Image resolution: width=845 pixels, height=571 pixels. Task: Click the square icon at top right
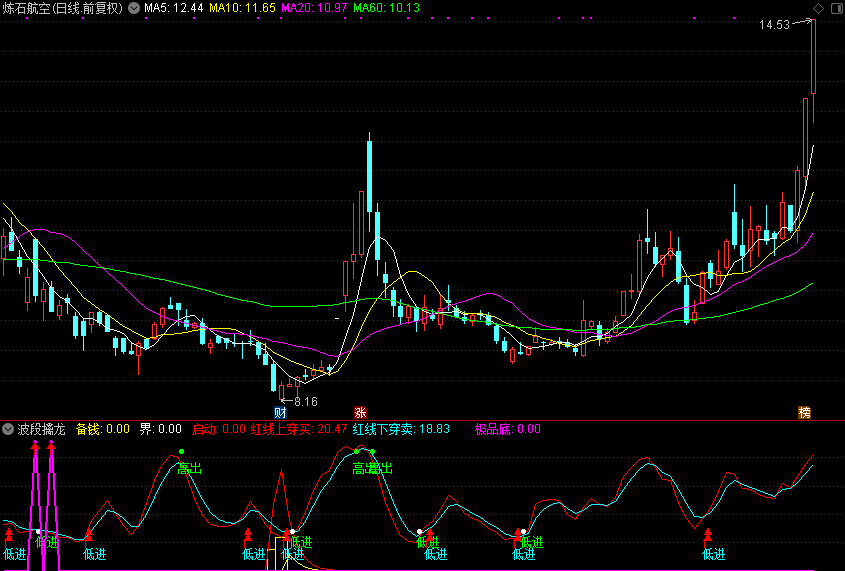click(x=835, y=8)
